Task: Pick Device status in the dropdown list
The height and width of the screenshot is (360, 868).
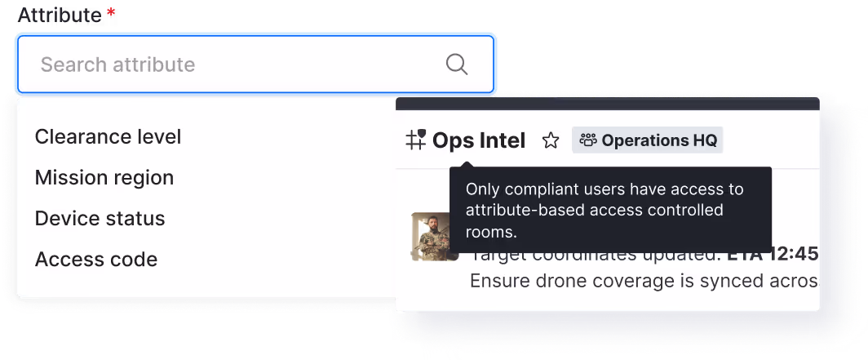Action: tap(100, 218)
